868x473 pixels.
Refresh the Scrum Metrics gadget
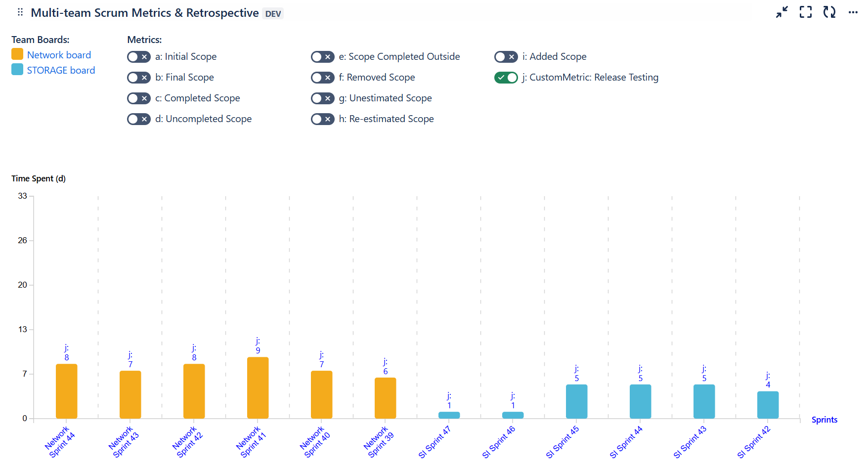[x=829, y=12]
